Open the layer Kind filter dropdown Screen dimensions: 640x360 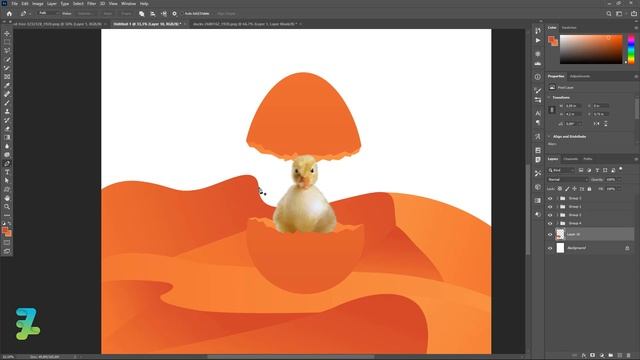[x=560, y=170]
